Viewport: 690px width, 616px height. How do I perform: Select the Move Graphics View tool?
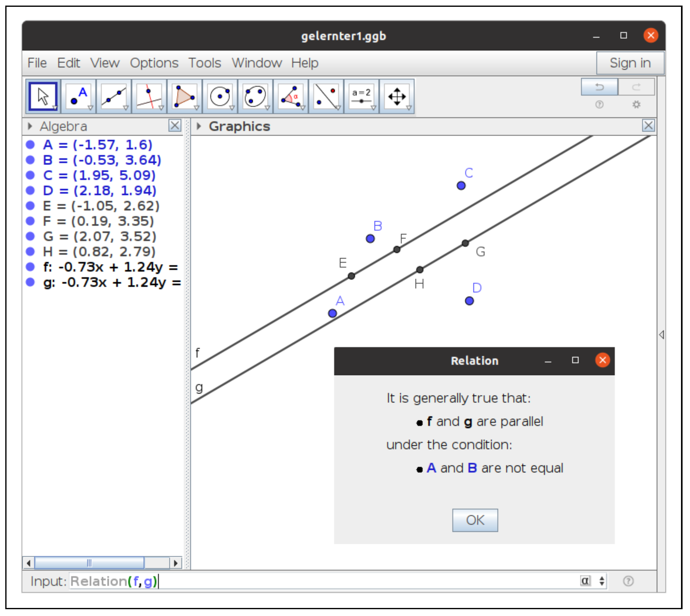click(397, 96)
